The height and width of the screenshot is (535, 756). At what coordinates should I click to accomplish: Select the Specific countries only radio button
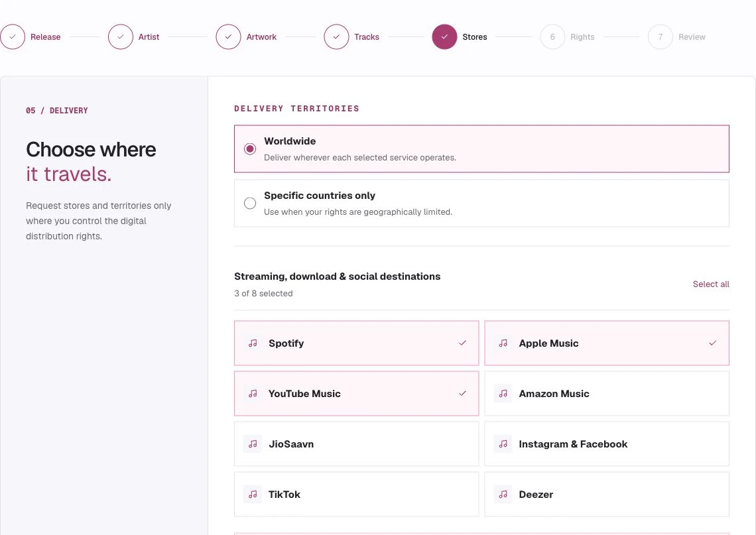[250, 204]
